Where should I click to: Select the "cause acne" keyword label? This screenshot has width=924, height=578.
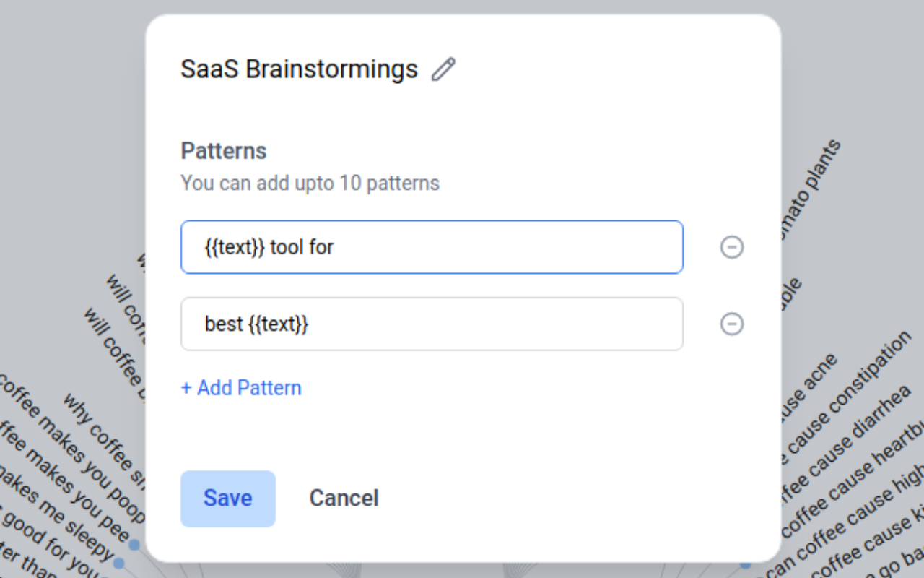coord(808,387)
